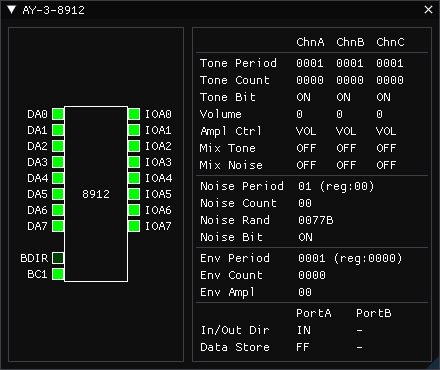The height and width of the screenshot is (370, 440).
Task: Click ChnC Tone Bit value ON
Action: pos(383,97)
